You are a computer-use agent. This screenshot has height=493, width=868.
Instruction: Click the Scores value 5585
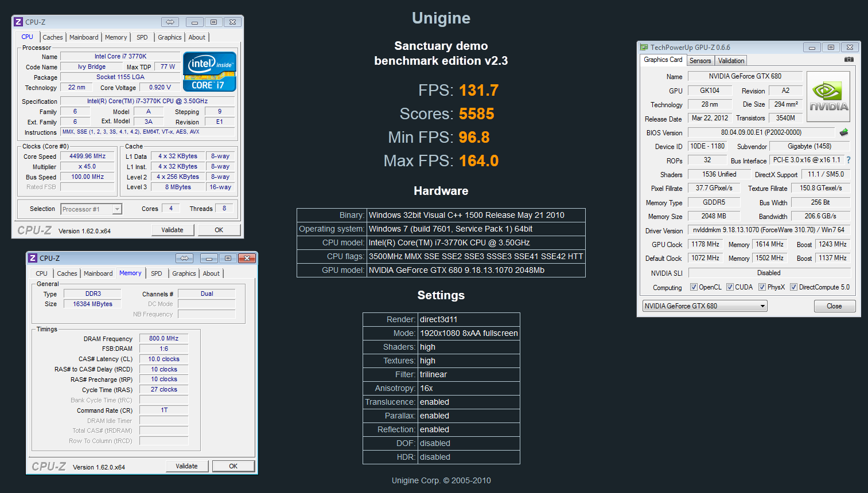[x=477, y=114]
